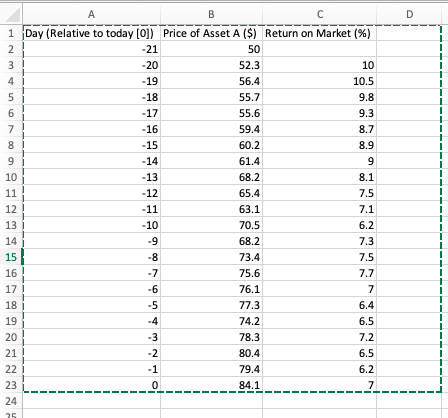Select the market return cell 9.8

click(320, 97)
